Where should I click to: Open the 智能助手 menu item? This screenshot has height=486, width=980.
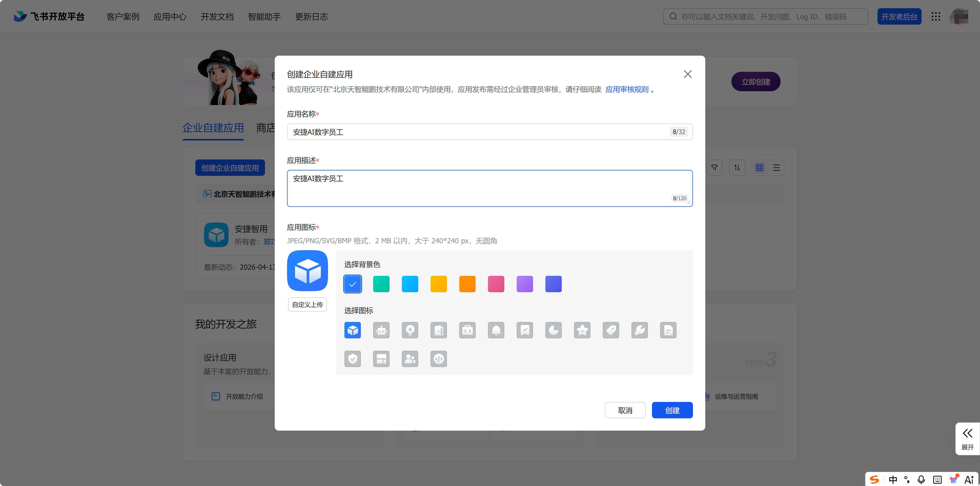point(264,16)
